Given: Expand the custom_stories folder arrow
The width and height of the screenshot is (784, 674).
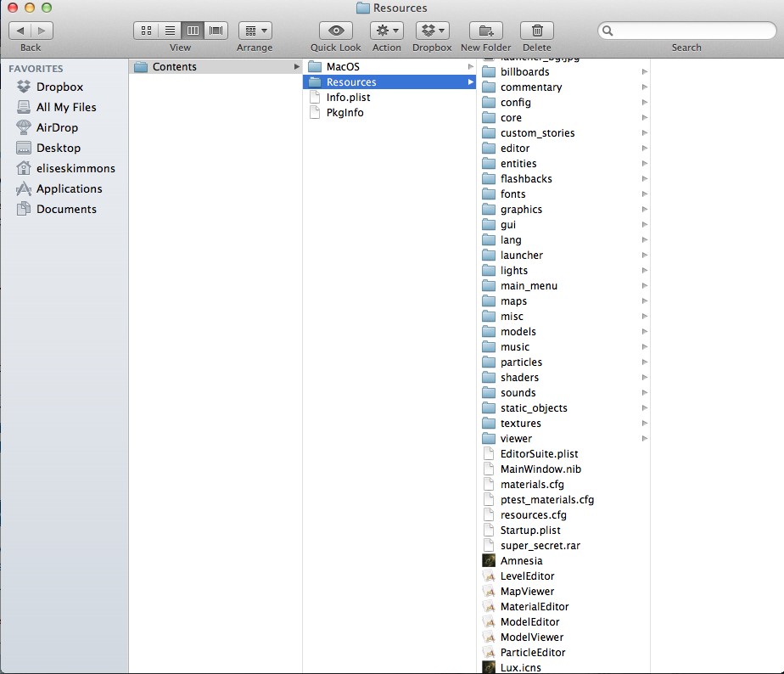Looking at the screenshot, I should pos(645,133).
